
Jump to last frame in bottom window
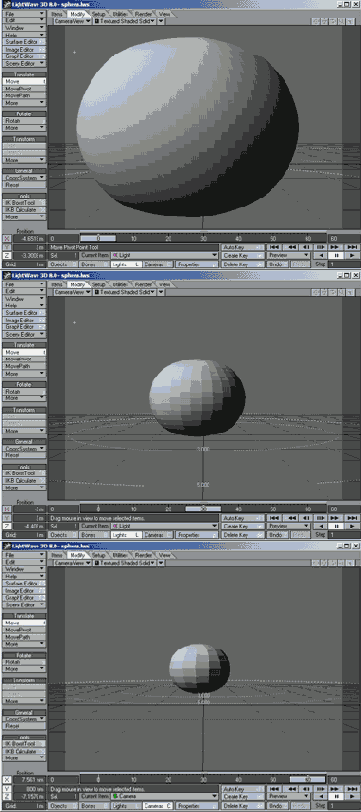pos(352,789)
